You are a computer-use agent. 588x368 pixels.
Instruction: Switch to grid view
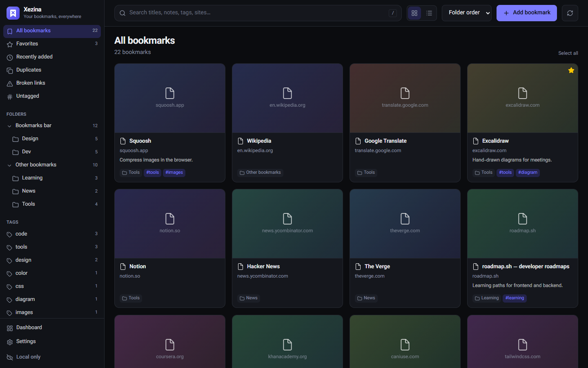point(414,13)
